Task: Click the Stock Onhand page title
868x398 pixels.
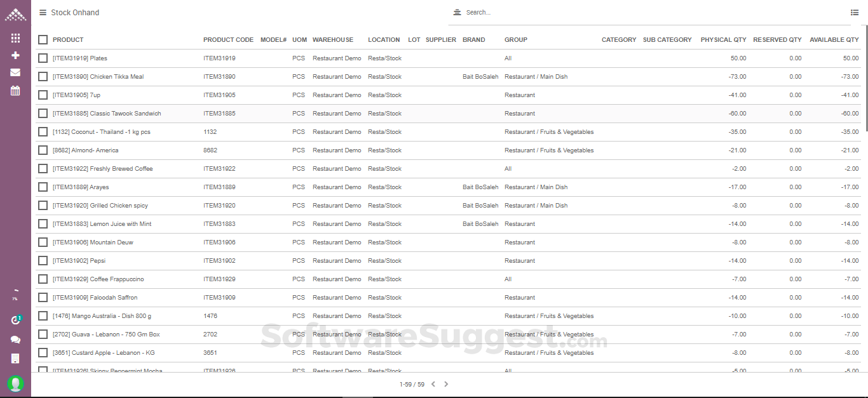Action: tap(75, 13)
